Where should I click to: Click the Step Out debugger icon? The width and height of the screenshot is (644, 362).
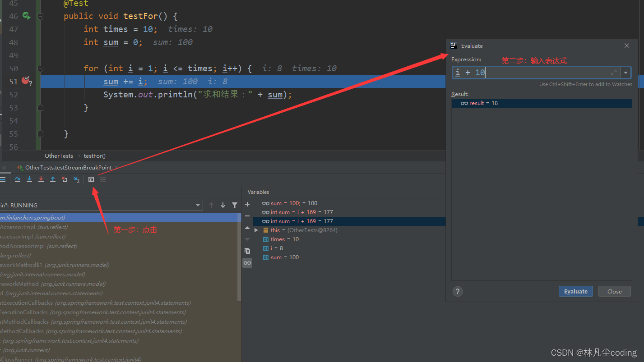click(x=53, y=179)
